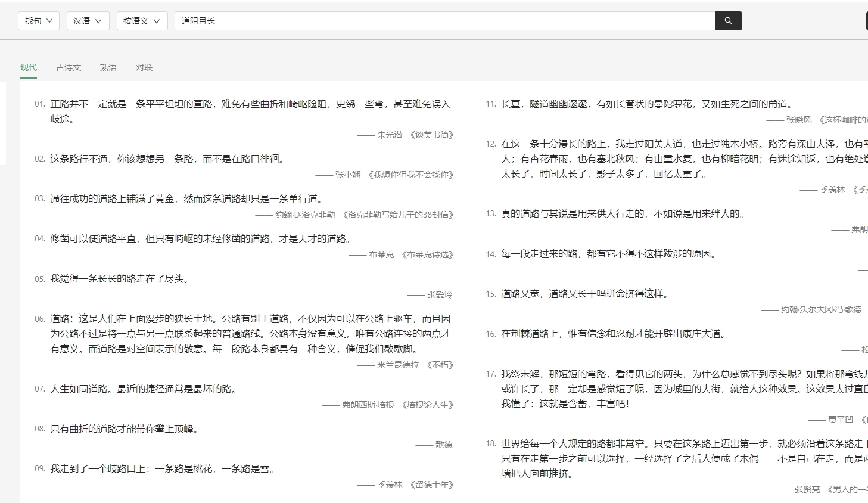Open the 找句 dropdown
The image size is (868, 503).
tap(39, 21)
